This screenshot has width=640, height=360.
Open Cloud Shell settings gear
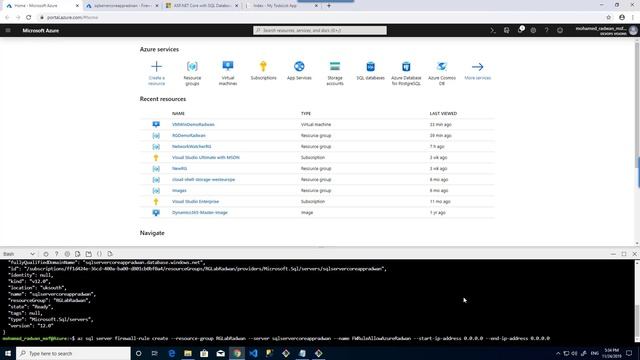tap(67, 254)
